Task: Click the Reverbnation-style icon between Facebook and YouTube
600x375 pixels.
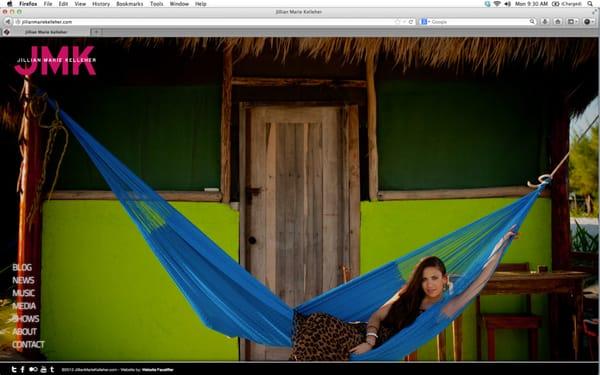Action: point(33,369)
